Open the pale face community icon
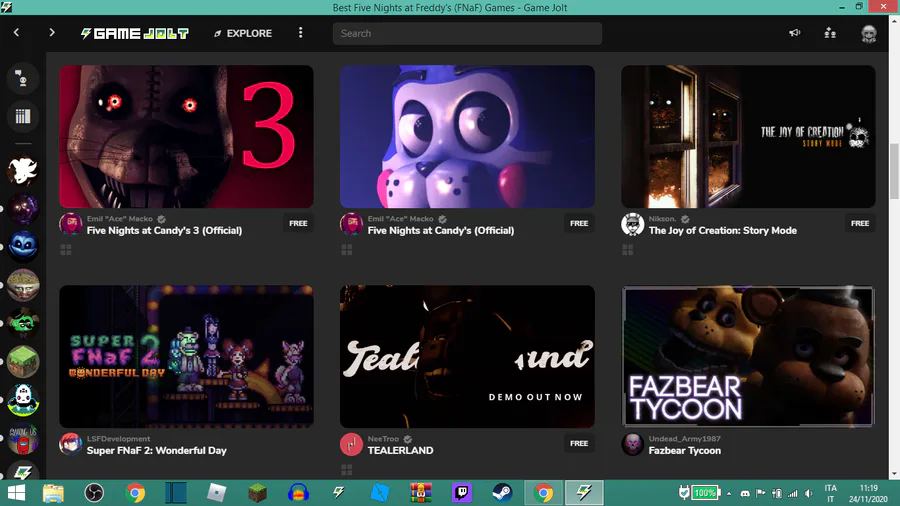Viewport: 900px width, 506px height. point(23,285)
